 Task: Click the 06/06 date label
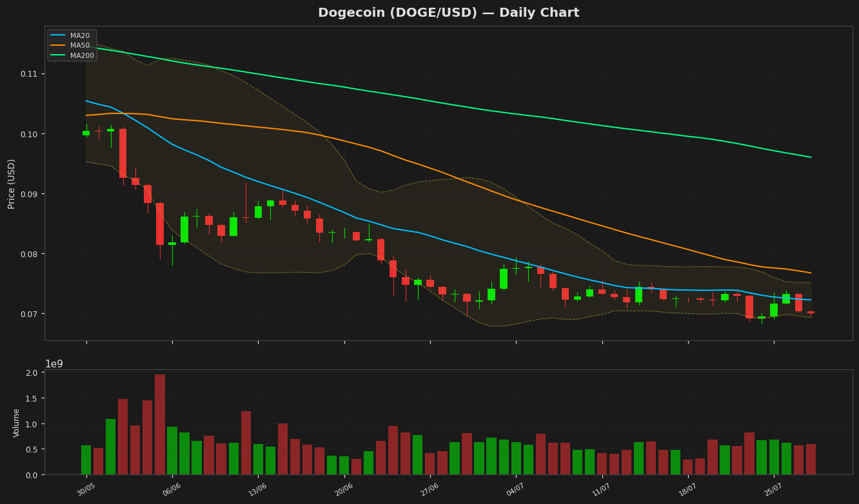pyautogui.click(x=172, y=490)
